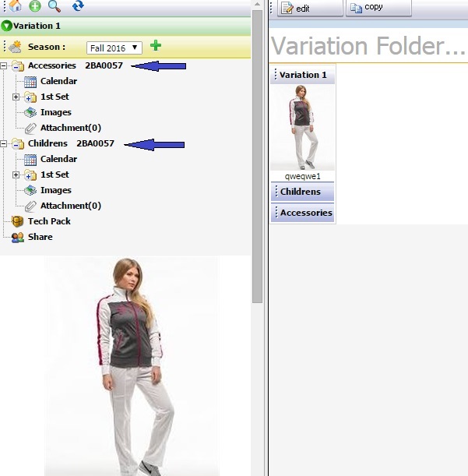The image size is (468, 476).
Task: Open the Season dropdown showing Fall 2016
Action: point(114,48)
